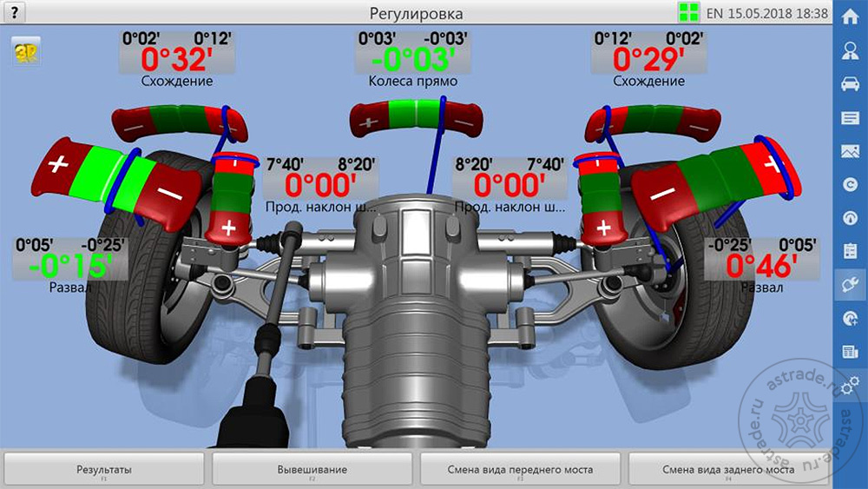Click Смена вида переднего моста button

coord(520,470)
